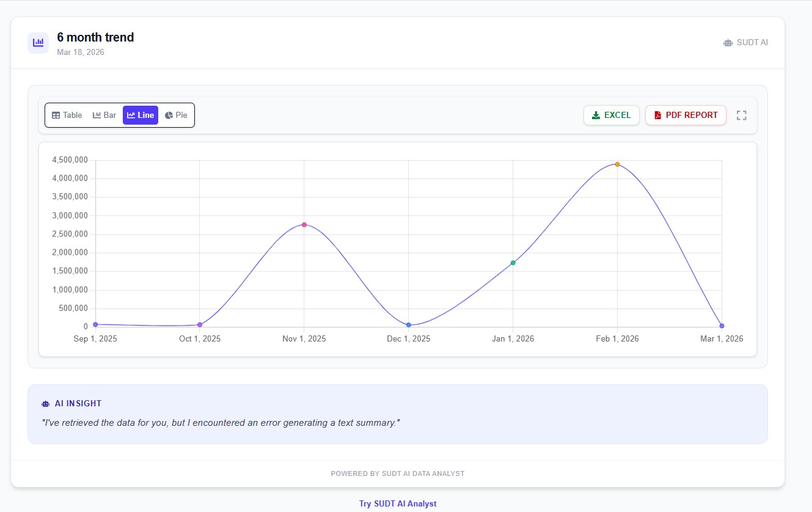Image resolution: width=812 pixels, height=512 pixels.
Task: Click the SUDT AI label in the header
Action: (x=752, y=43)
